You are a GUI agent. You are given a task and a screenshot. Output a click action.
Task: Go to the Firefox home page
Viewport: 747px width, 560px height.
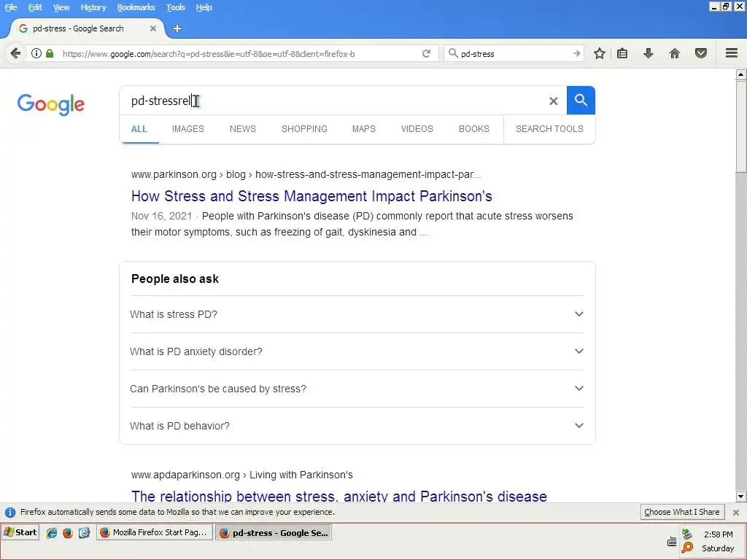coord(675,53)
